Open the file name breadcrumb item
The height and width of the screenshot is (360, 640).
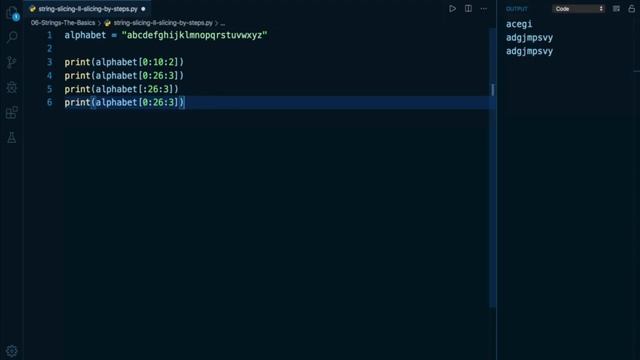tap(163, 23)
